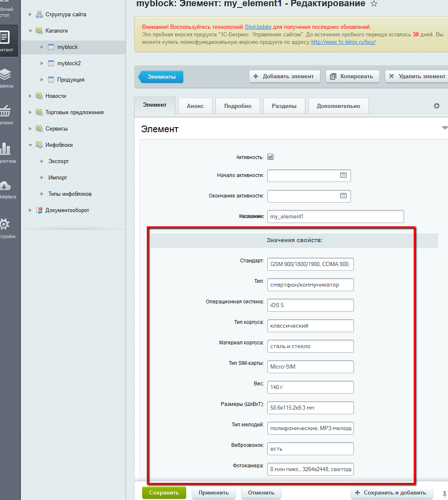Click the Применить button
448x500 pixels.
(214, 492)
